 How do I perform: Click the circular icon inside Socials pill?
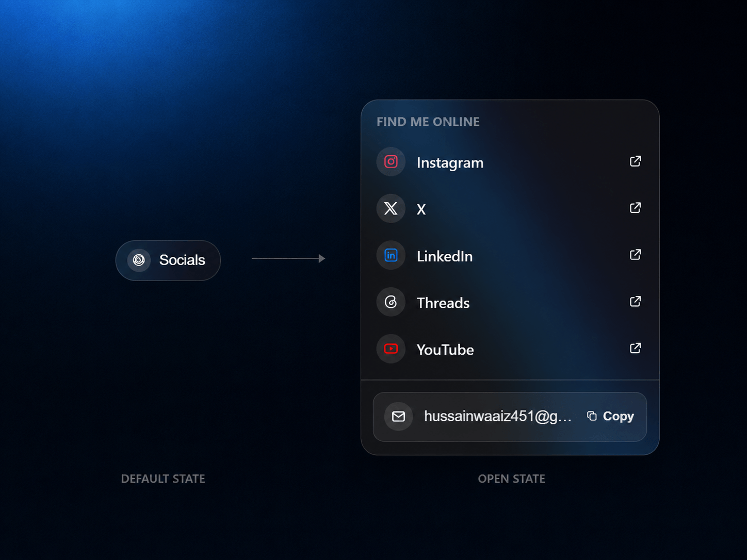[139, 260]
